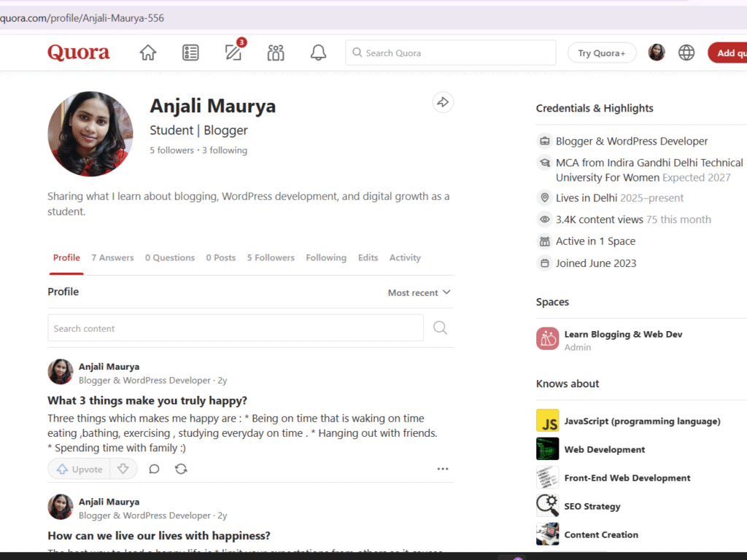Screen dimensions: 747x560
Task: Open the more options menu on the answer
Action: pos(443,469)
